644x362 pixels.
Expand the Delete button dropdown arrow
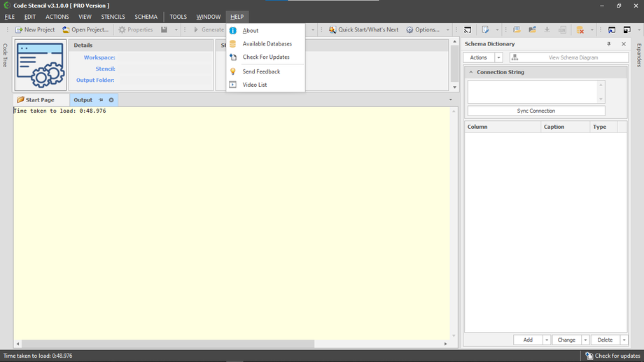[624, 340]
